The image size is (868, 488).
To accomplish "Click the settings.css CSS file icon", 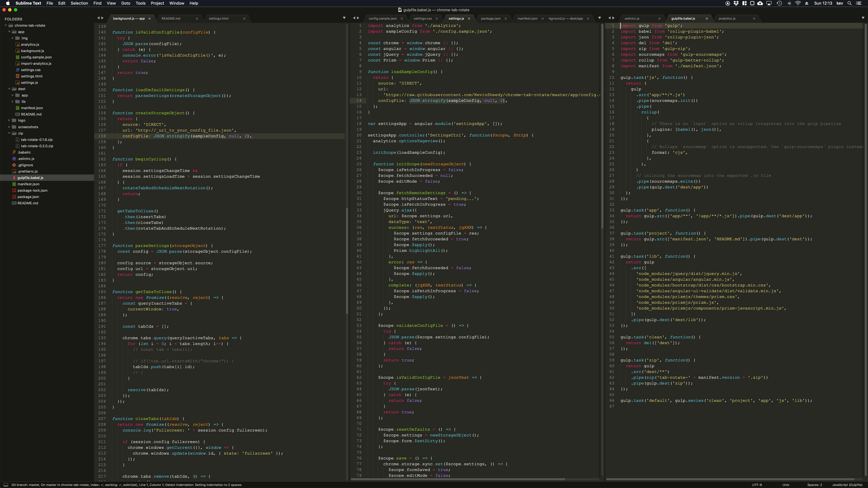I will [x=18, y=70].
